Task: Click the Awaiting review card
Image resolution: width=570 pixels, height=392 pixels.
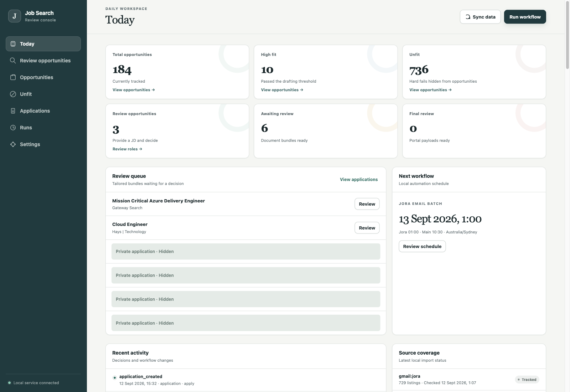Action: [x=326, y=131]
